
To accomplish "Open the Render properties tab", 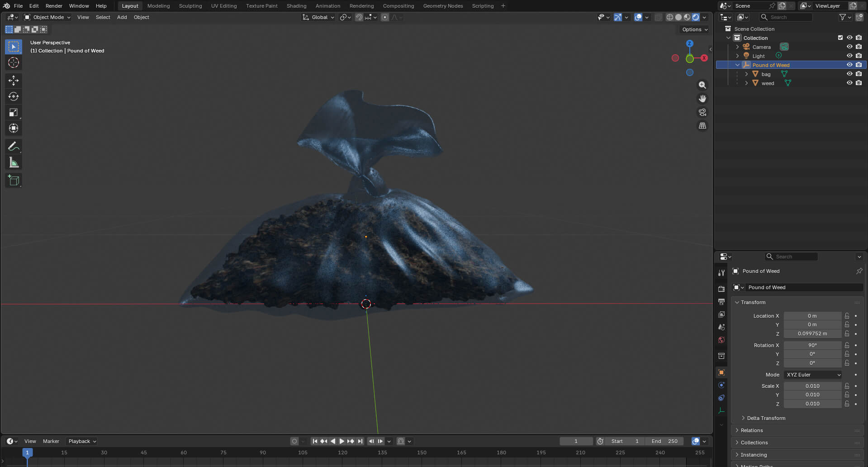I will [x=721, y=289].
